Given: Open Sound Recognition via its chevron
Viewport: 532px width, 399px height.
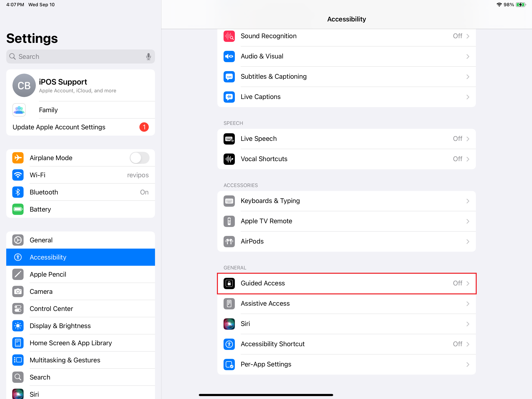Looking at the screenshot, I should pyautogui.click(x=468, y=36).
